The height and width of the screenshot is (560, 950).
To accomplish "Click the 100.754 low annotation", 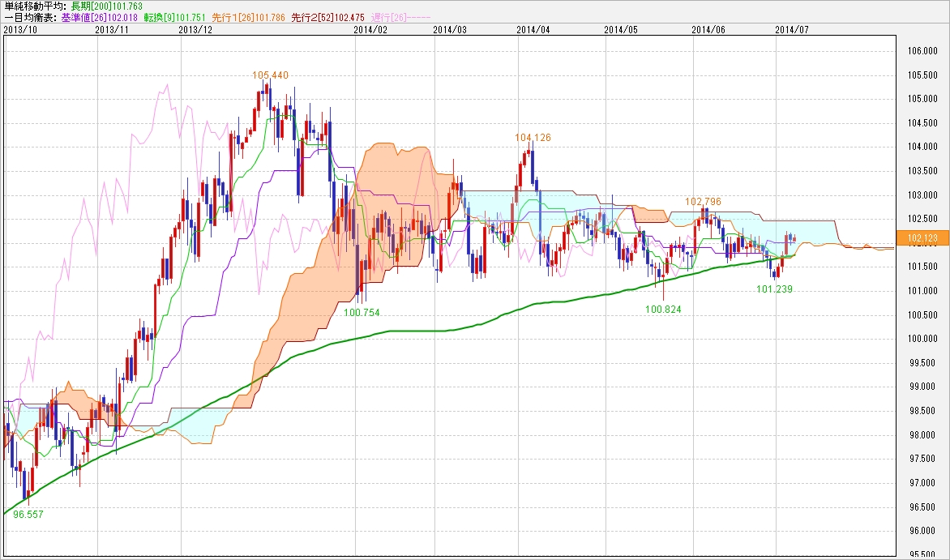I will 362,312.
